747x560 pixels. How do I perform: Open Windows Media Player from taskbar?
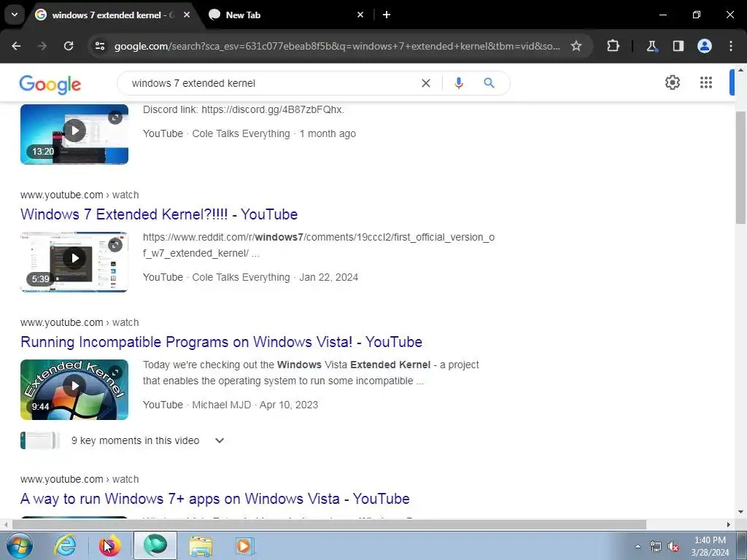click(244, 545)
